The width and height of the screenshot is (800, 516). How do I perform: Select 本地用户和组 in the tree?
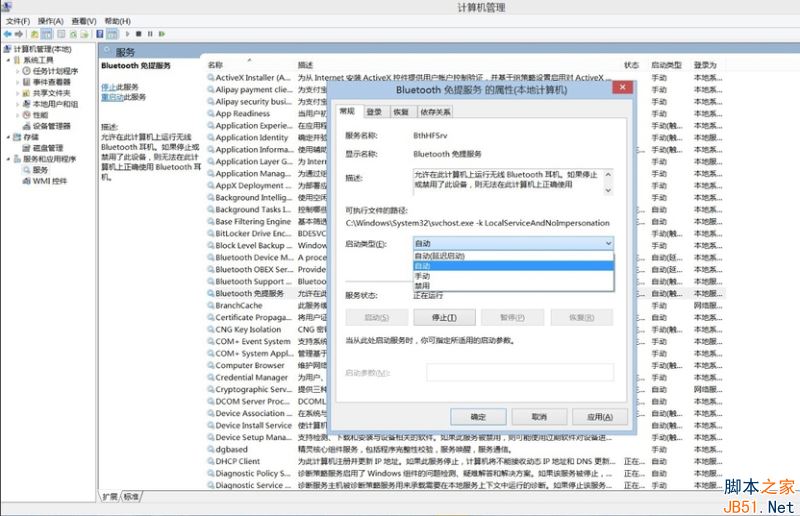click(x=55, y=104)
